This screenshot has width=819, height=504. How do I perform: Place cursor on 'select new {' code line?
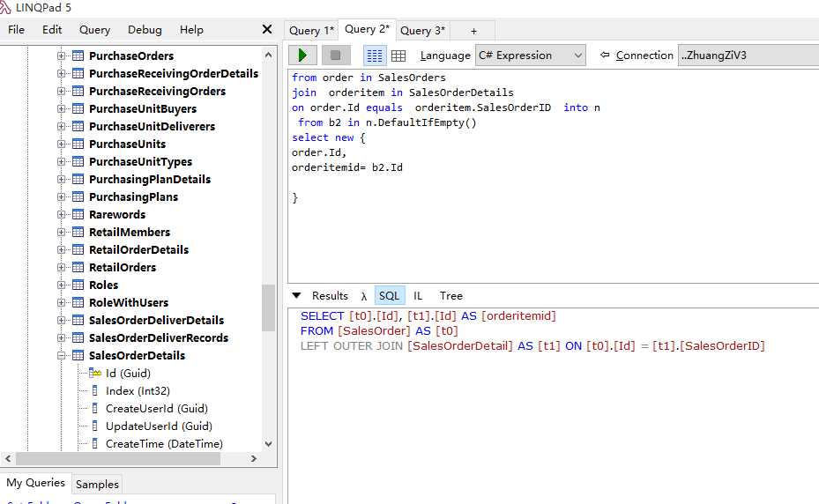(329, 137)
